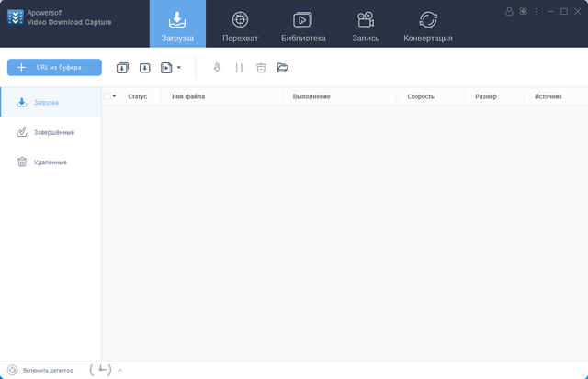Open user account profile icon
This screenshot has width=588, height=379.
pyautogui.click(x=510, y=11)
